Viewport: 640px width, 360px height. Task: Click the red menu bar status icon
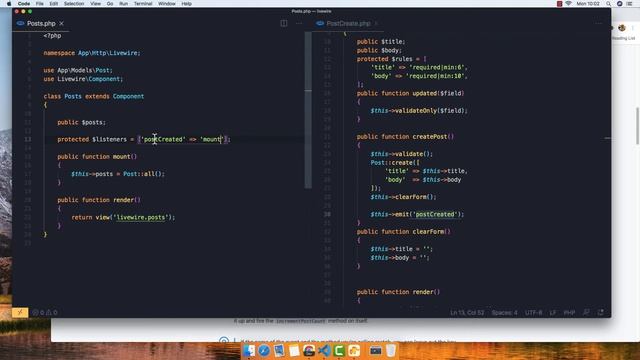coord(559,4)
